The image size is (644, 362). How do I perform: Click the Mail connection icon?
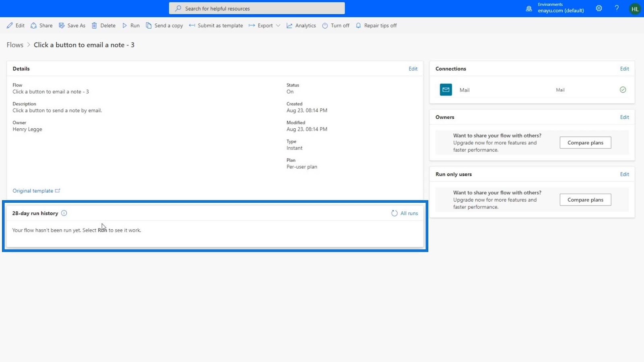[x=446, y=90]
